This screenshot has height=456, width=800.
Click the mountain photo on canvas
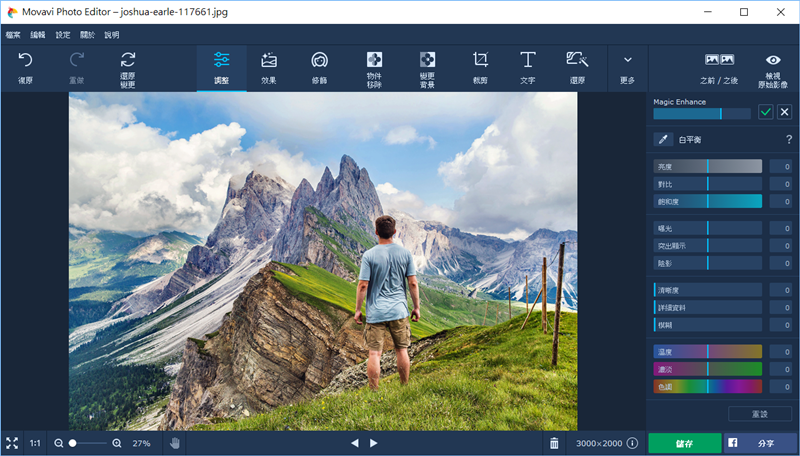(x=323, y=261)
